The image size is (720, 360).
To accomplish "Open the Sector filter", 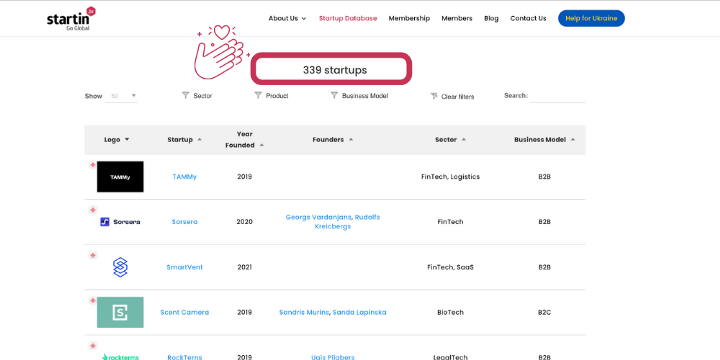I will pos(197,96).
